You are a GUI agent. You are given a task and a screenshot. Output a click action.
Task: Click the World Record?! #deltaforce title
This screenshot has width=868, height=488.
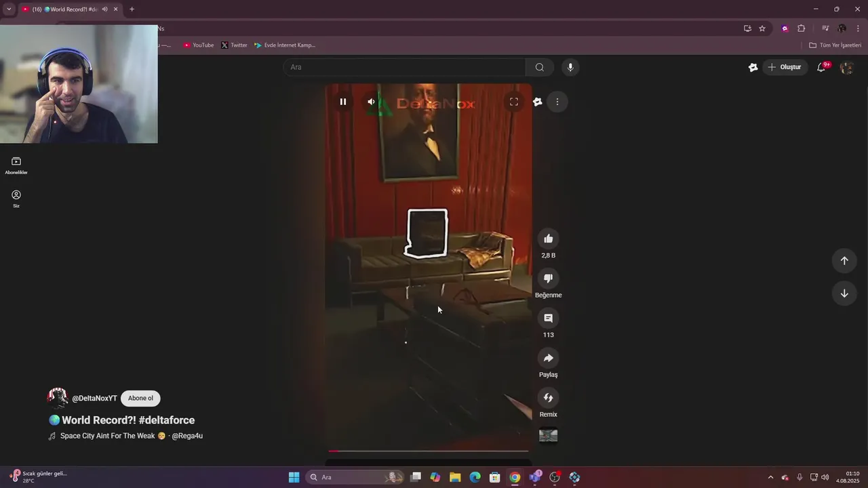click(122, 420)
